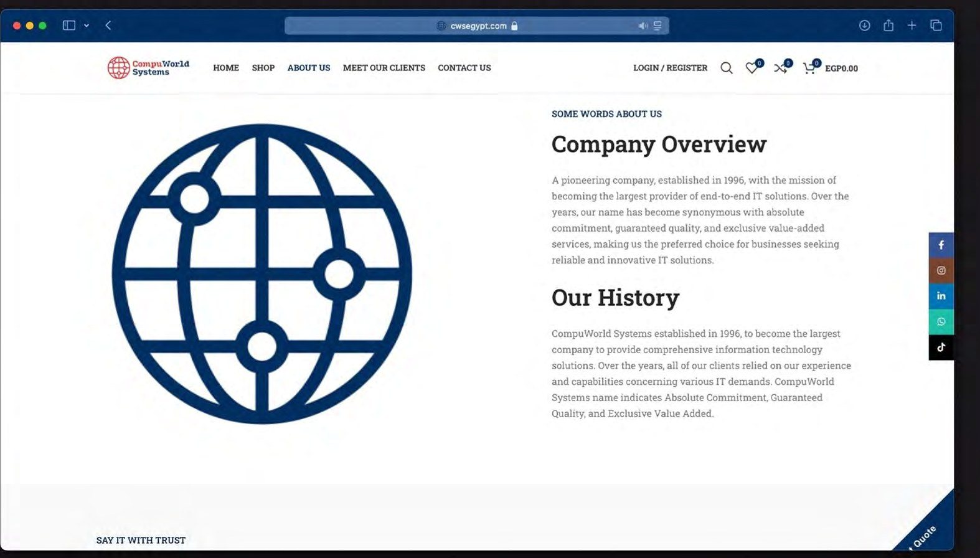Open the HOME menu item
This screenshot has height=558, width=980.
tap(226, 68)
